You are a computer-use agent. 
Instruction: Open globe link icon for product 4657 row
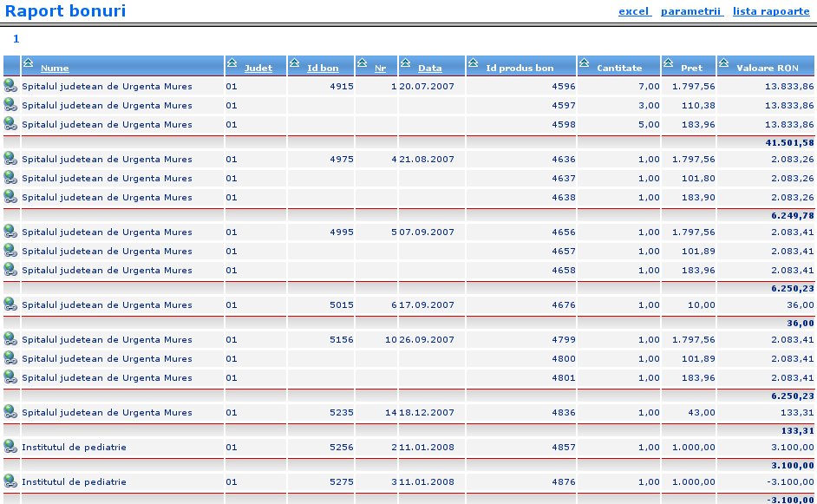click(x=10, y=251)
